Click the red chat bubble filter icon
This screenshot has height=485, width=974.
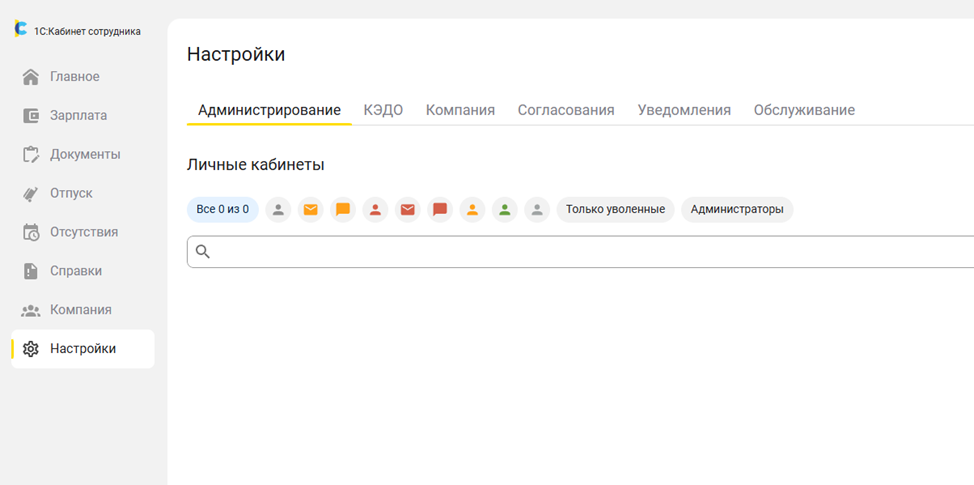[x=440, y=210]
